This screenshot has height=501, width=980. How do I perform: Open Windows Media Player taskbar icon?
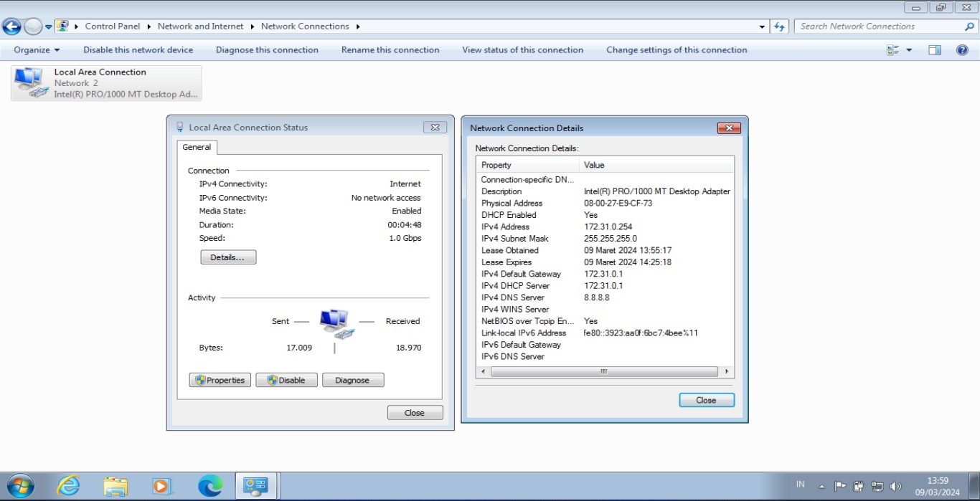coord(163,486)
